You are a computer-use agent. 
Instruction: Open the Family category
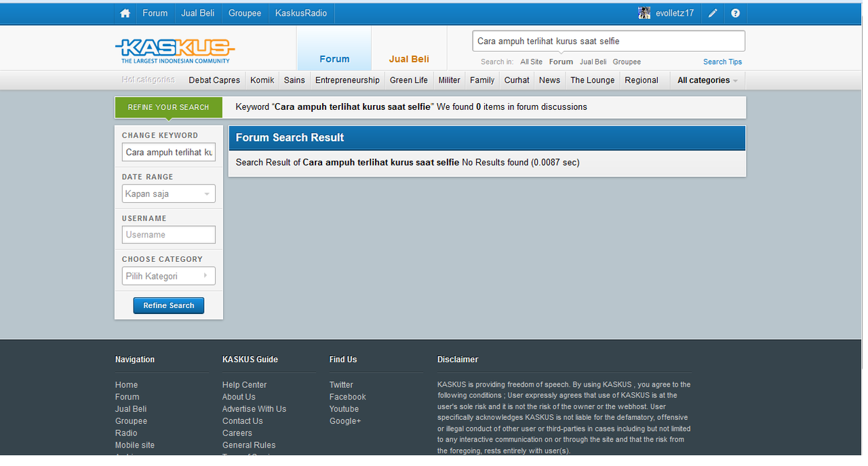point(482,80)
